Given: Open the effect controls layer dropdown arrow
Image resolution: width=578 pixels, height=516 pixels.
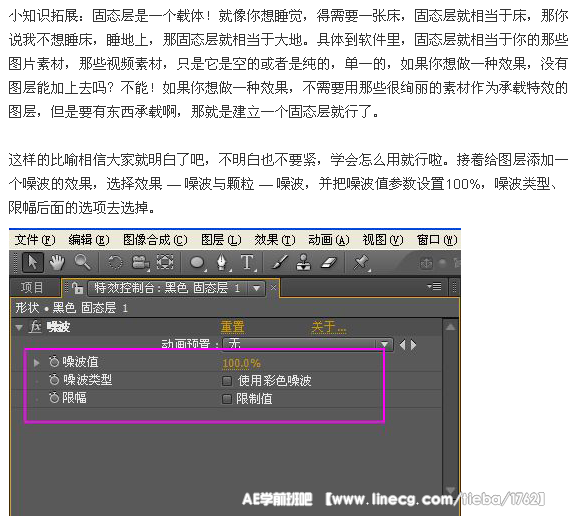Looking at the screenshot, I should click(257, 288).
